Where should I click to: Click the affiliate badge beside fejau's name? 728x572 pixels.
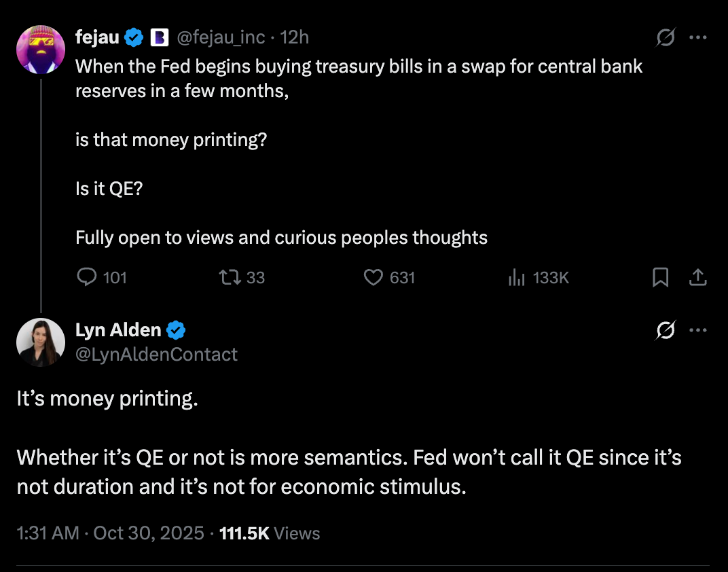click(158, 37)
